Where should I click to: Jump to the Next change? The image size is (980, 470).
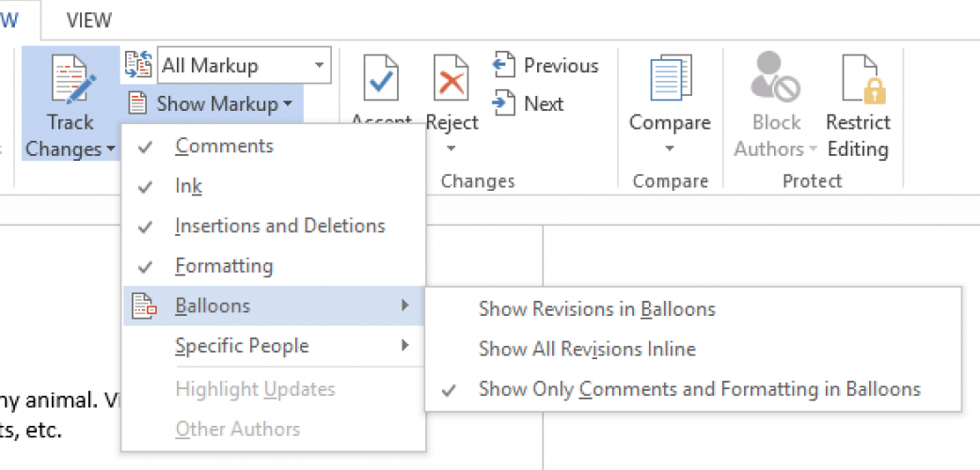pyautogui.click(x=530, y=103)
